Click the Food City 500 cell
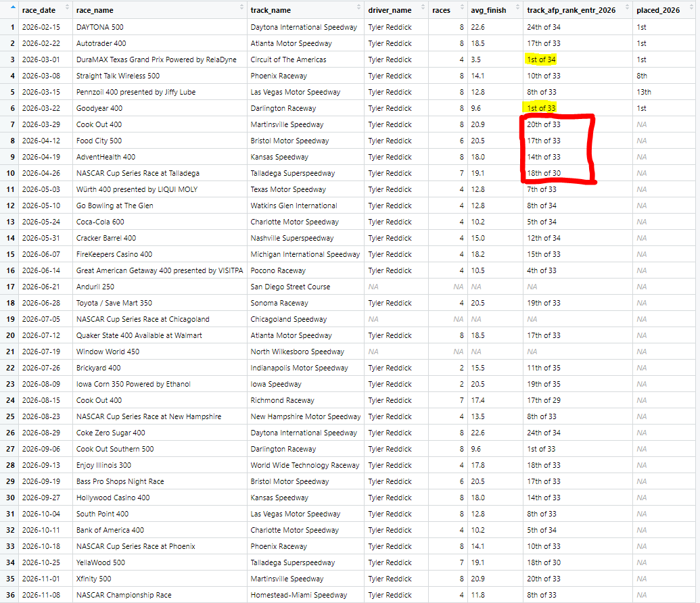Viewport: 700px width, 603px height. (x=160, y=141)
